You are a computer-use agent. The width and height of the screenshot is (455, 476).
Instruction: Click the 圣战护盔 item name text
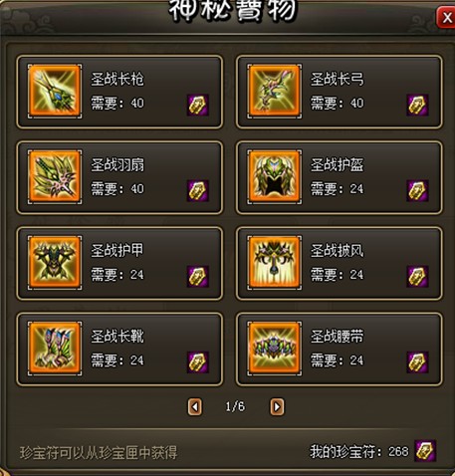338,165
